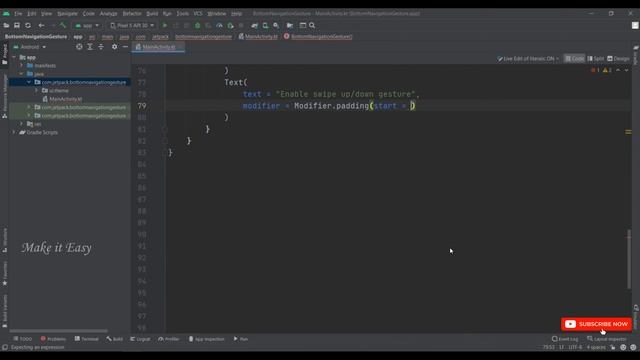640x360 pixels.
Task: Open the Layout Inspector button
Action: [x=607, y=339]
